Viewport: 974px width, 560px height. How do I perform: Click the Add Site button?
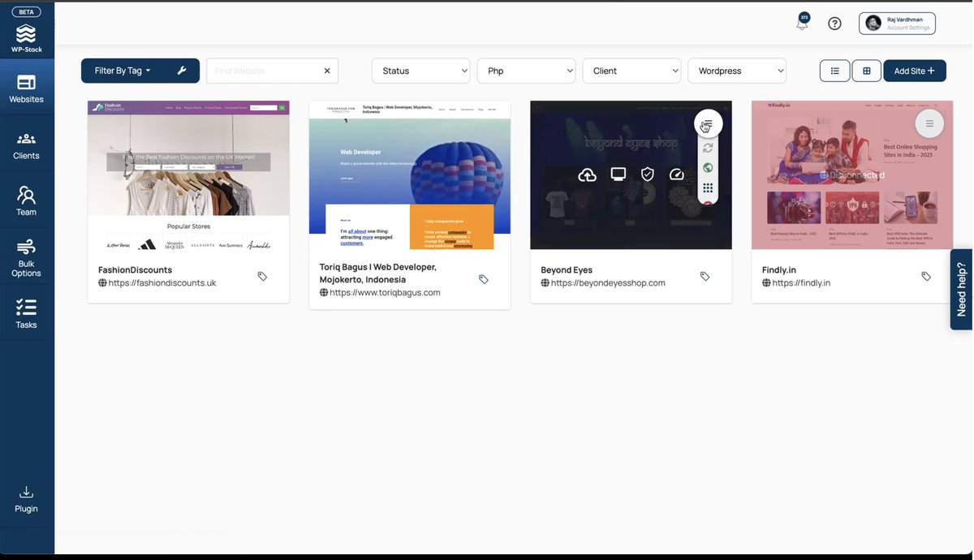pyautogui.click(x=915, y=71)
